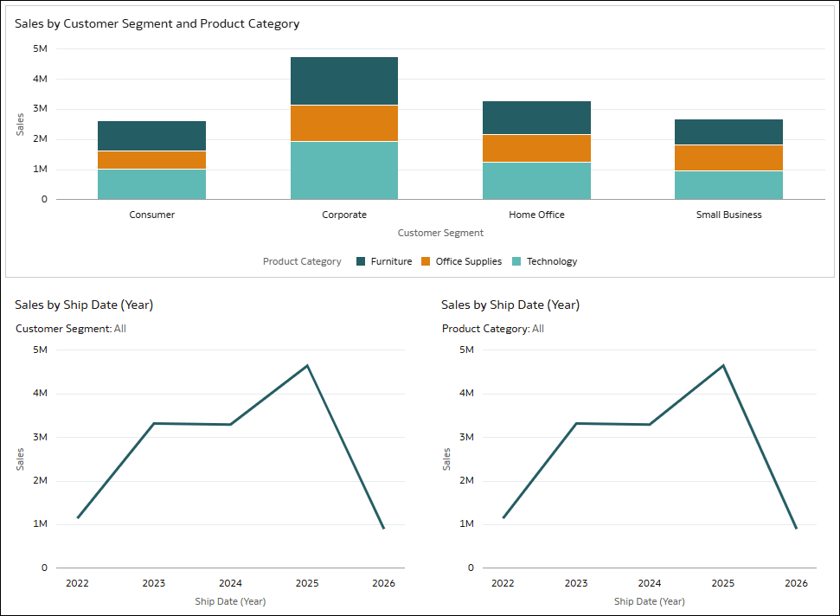Click 2024 on the left line chart axis
840x616 pixels.
coord(230,583)
